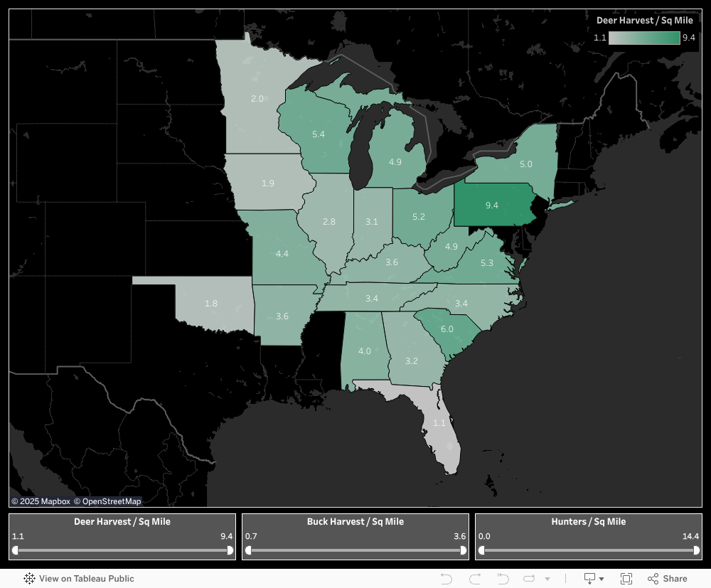Click the Deer Harvest slider maximum handle
This screenshot has width=711, height=588.
[x=230, y=550]
